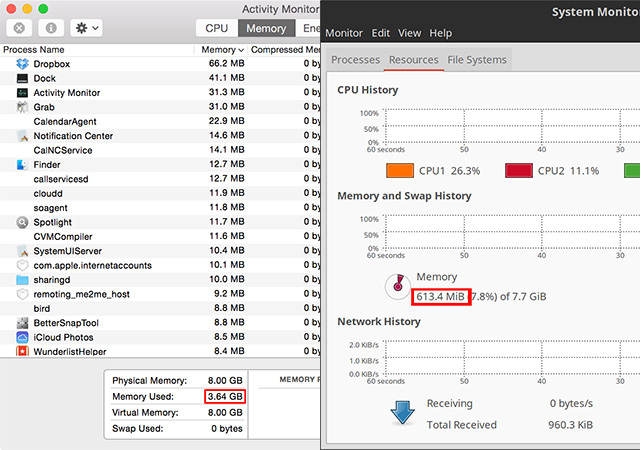Viewport: 640px width, 450px height.
Task: Select the CalNCService process row
Action: click(x=160, y=150)
